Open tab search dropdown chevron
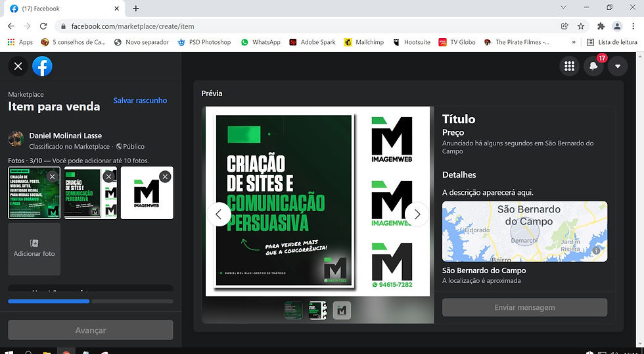The height and width of the screenshot is (354, 644). tap(563, 7)
